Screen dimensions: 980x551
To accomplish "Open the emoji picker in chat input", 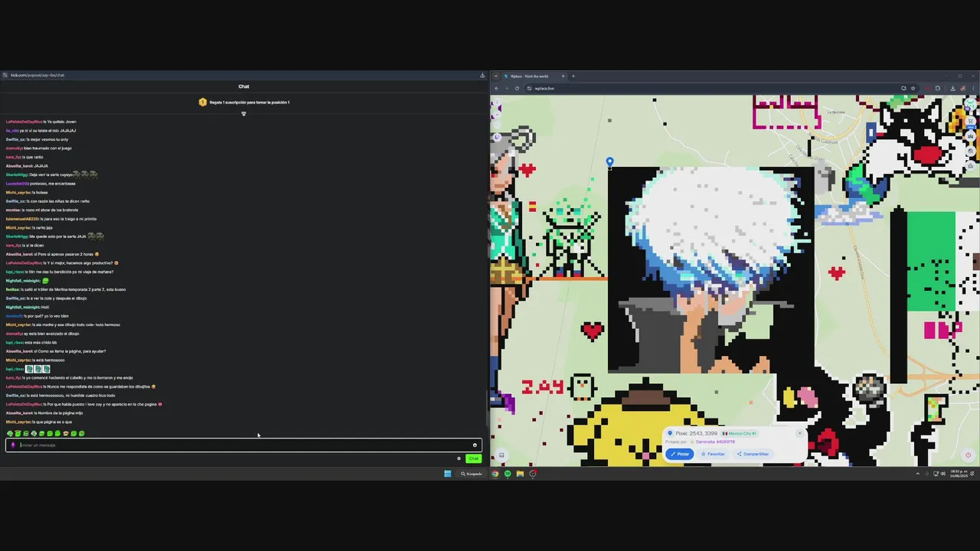I will click(475, 445).
